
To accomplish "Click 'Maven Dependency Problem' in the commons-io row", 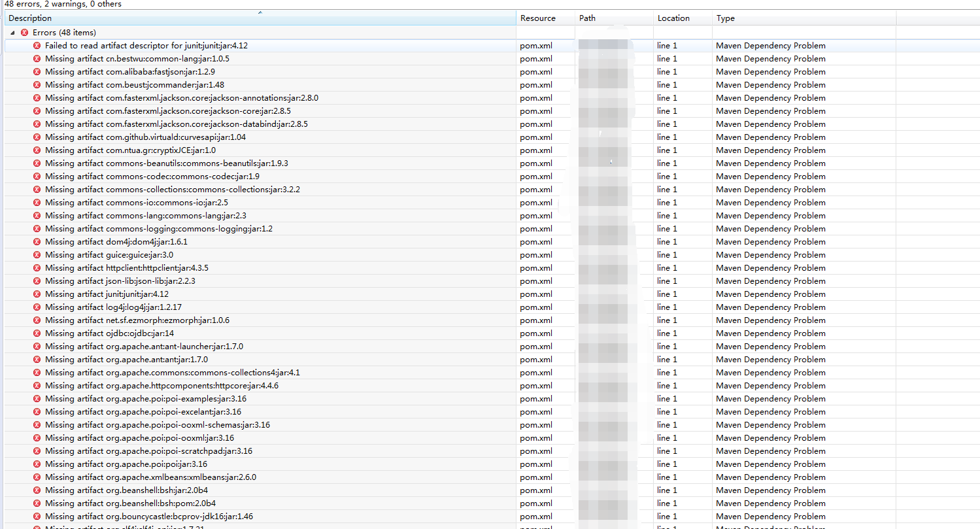I will coord(771,203).
